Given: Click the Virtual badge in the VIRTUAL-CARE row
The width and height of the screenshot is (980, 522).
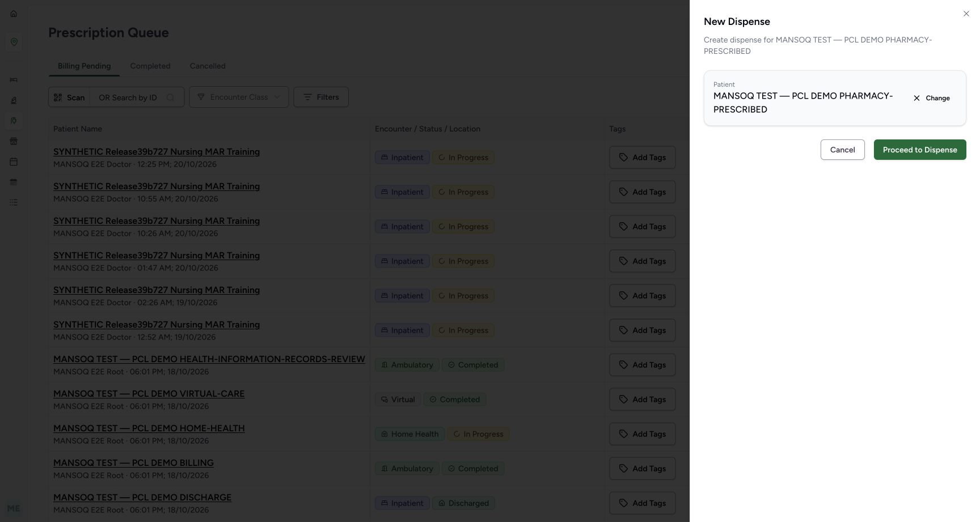Looking at the screenshot, I should pyautogui.click(x=398, y=400).
